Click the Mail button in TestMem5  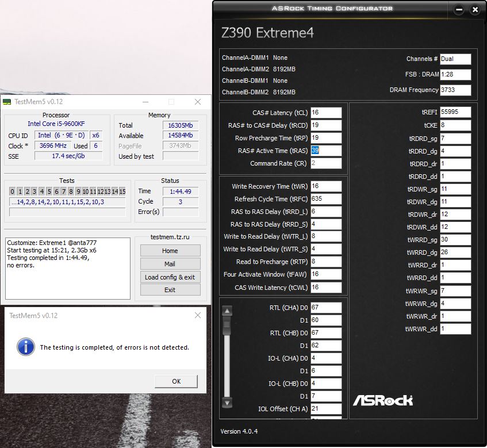(x=170, y=264)
